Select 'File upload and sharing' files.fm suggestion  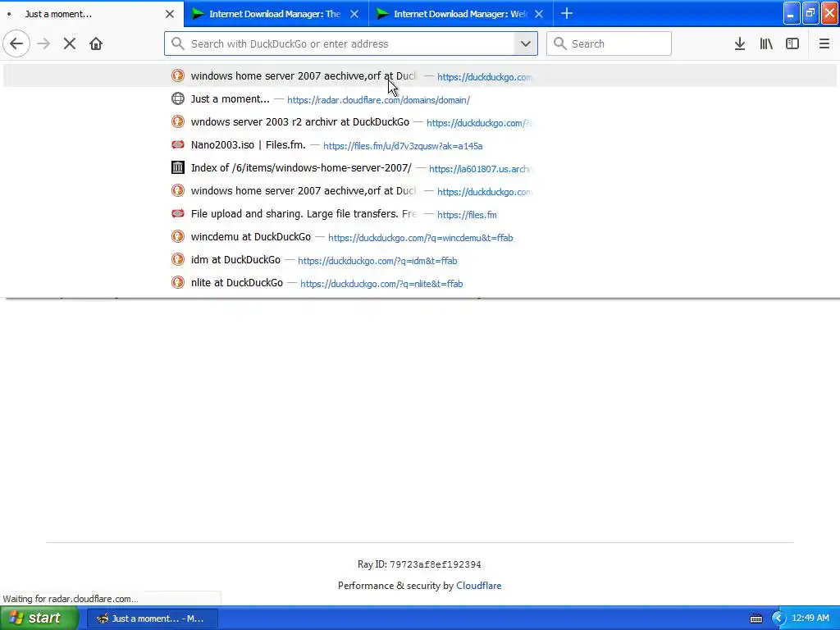tap(420, 214)
